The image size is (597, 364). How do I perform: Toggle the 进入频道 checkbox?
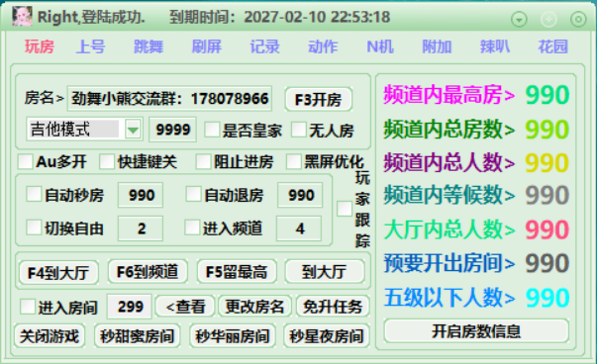point(192,227)
